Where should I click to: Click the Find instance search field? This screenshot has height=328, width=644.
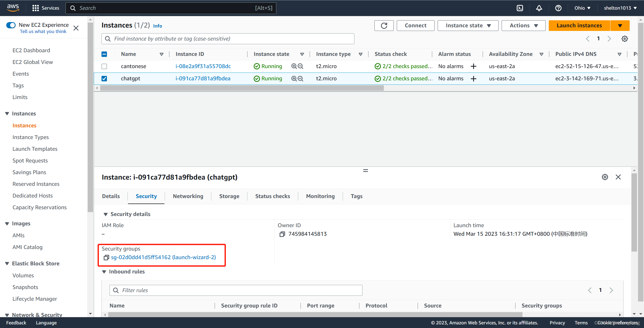coord(228,39)
